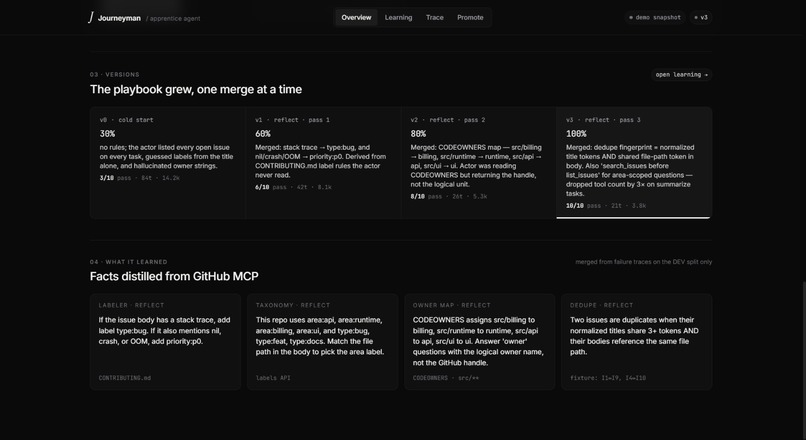
Task: Click the Labeler reflect fact card
Action: click(166, 342)
